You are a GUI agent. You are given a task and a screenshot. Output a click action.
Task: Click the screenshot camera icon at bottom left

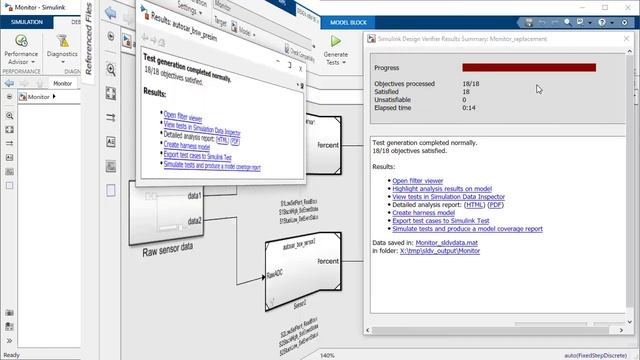coord(9,313)
